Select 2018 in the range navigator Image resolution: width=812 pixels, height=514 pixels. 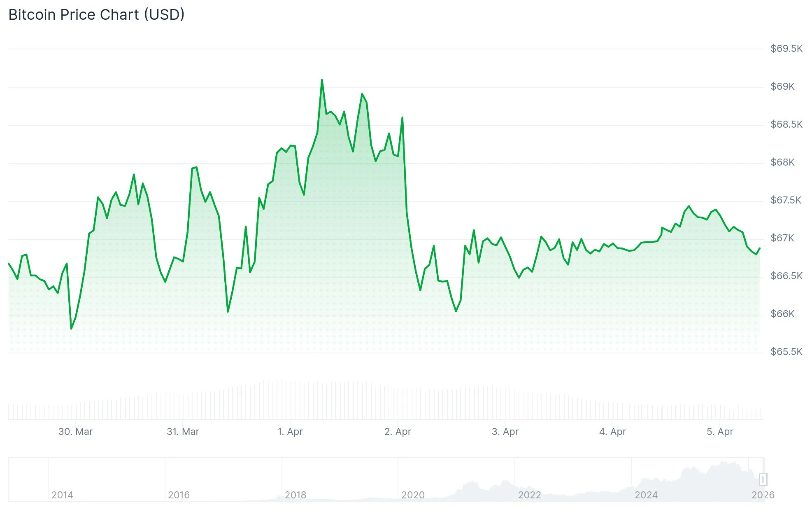point(295,495)
